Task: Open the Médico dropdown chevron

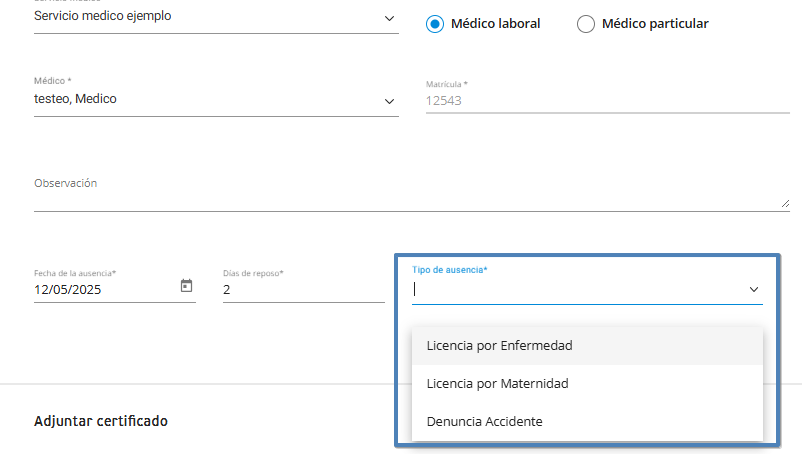Action: pyautogui.click(x=389, y=102)
